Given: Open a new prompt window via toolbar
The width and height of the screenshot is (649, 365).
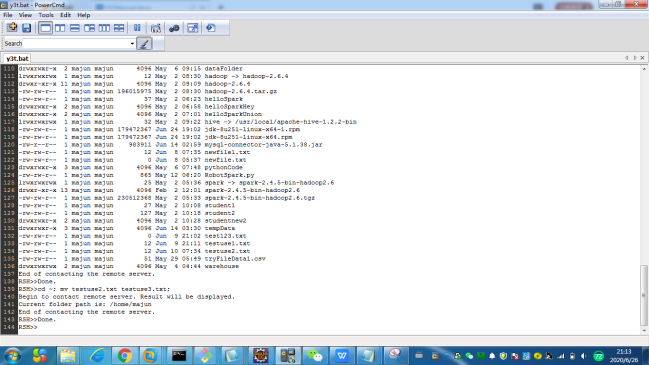Looking at the screenshot, I should click(12, 28).
